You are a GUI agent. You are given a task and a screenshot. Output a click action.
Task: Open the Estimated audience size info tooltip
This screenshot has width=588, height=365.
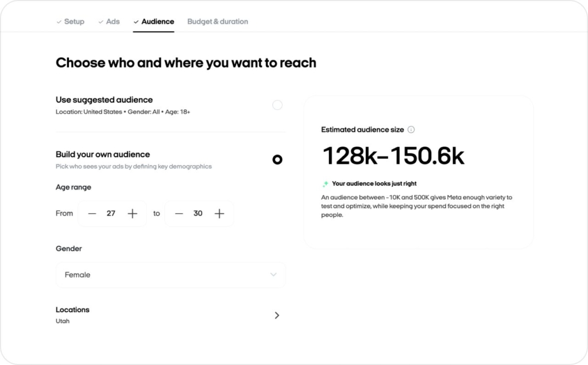pos(411,130)
